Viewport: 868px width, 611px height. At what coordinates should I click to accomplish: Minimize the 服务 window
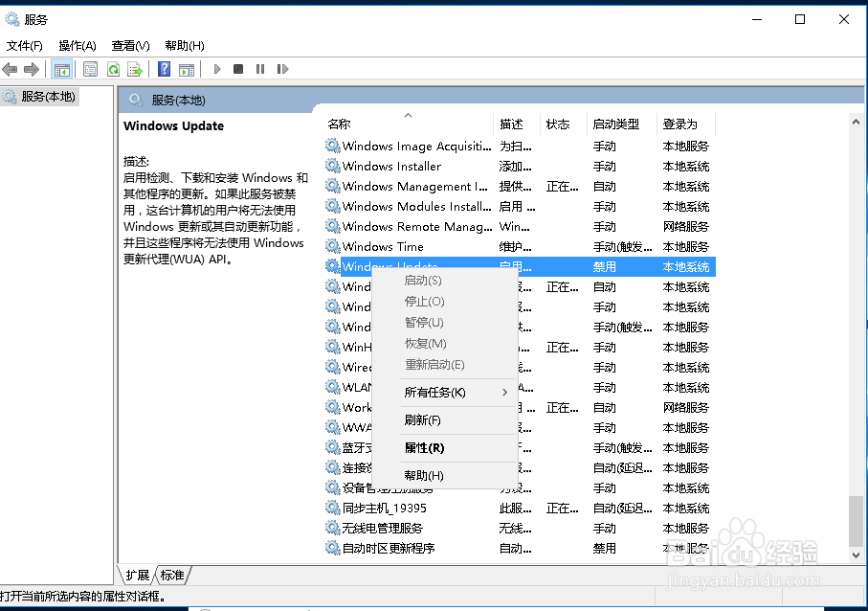pyautogui.click(x=757, y=19)
